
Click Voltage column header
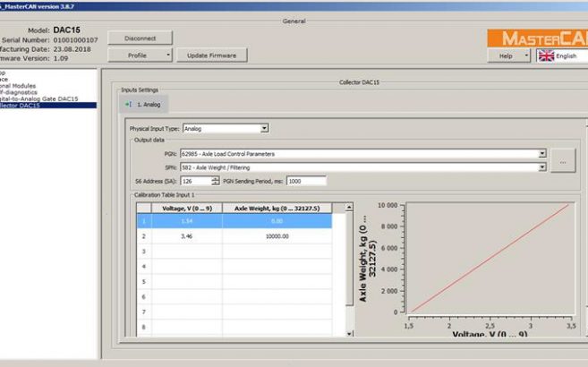(x=187, y=208)
